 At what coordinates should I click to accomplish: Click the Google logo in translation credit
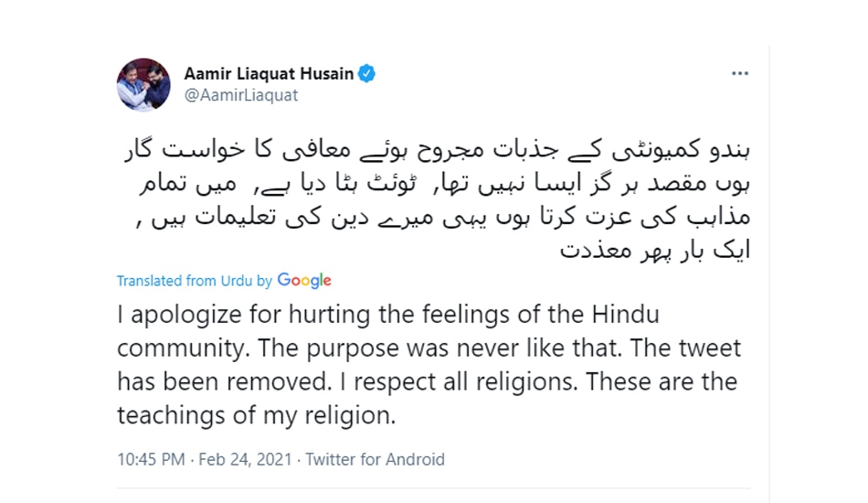point(304,281)
